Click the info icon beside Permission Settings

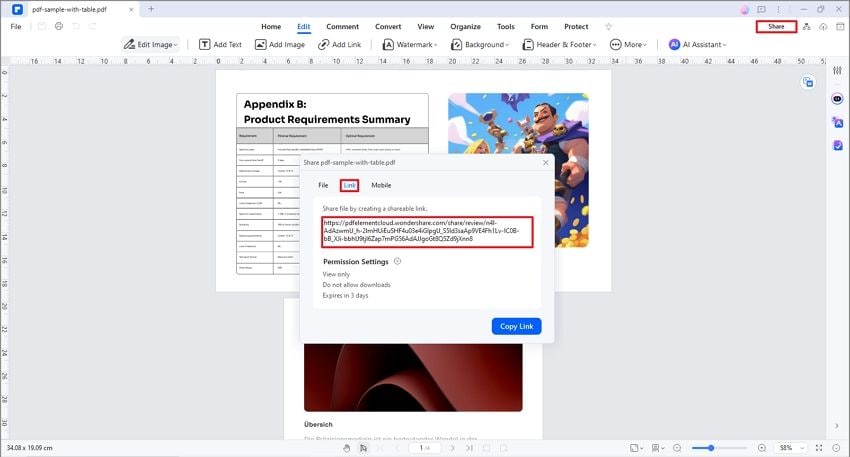[x=397, y=261]
